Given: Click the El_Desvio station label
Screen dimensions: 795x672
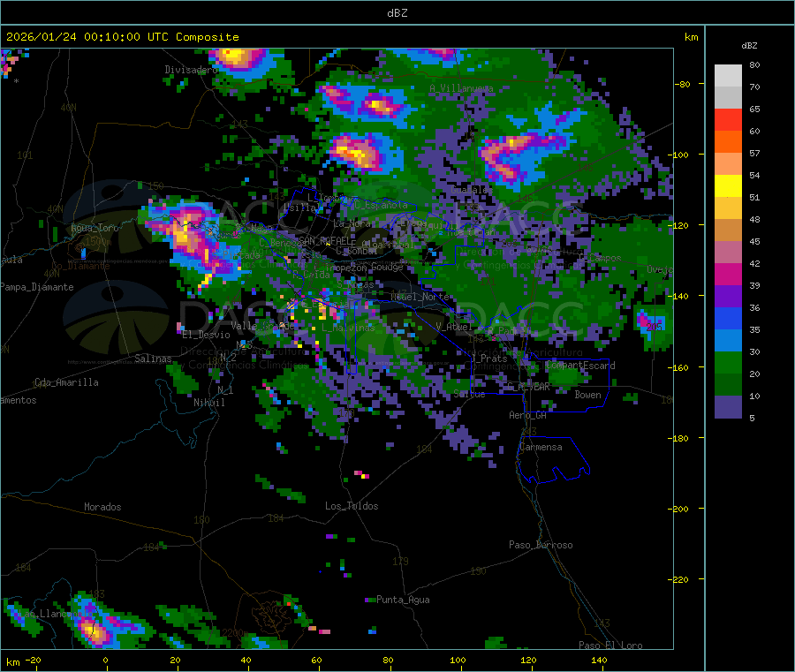Looking at the screenshot, I should click(x=207, y=335).
